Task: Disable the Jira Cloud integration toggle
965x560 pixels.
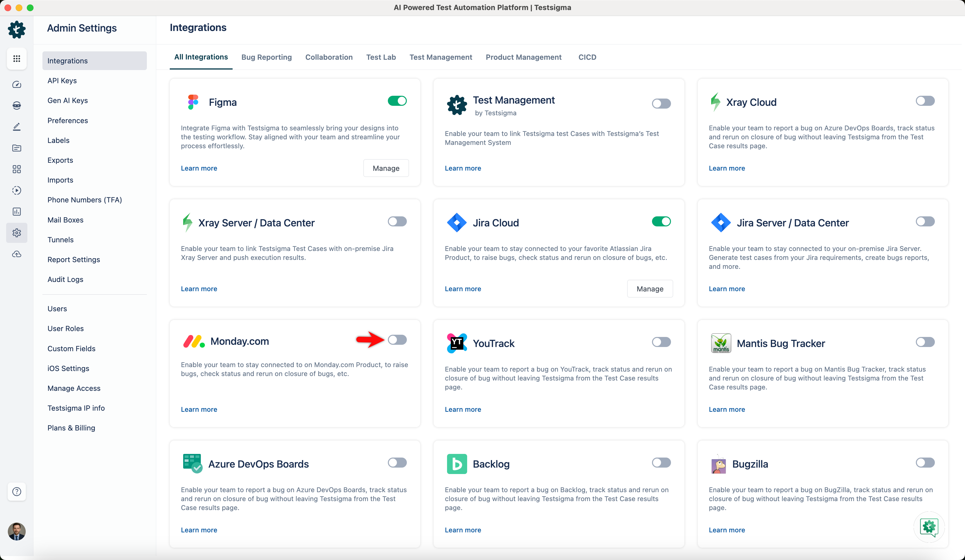Action: click(661, 221)
